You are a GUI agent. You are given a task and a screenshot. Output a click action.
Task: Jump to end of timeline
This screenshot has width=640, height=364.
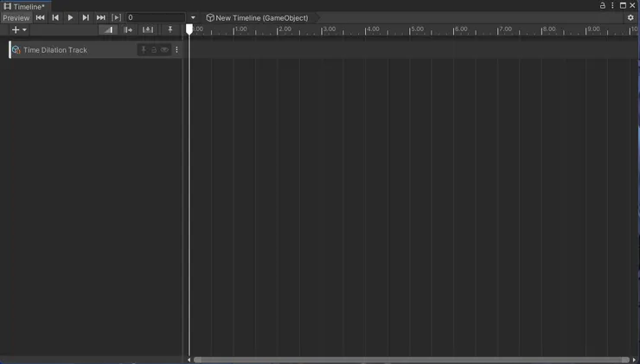point(100,17)
